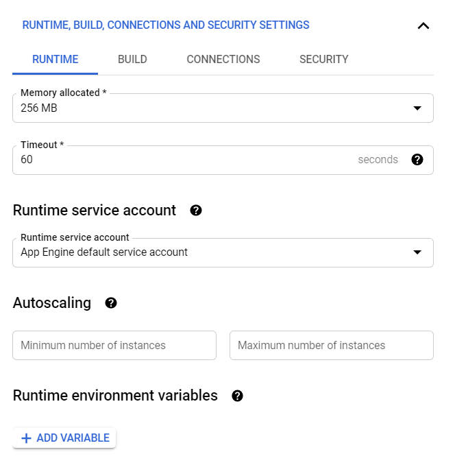Image resolution: width=455 pixels, height=476 pixels.
Task: Click the service account dropdown arrow
Action: [x=417, y=252]
